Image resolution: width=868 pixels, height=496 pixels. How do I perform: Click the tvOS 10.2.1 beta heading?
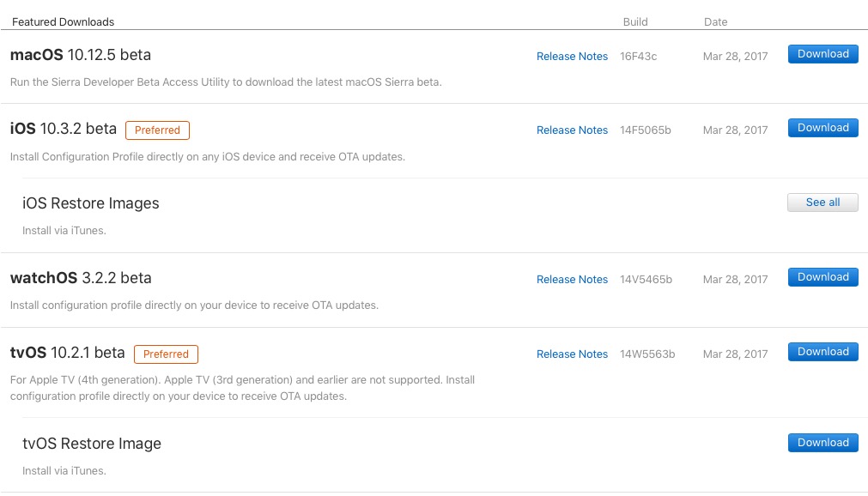coord(68,353)
